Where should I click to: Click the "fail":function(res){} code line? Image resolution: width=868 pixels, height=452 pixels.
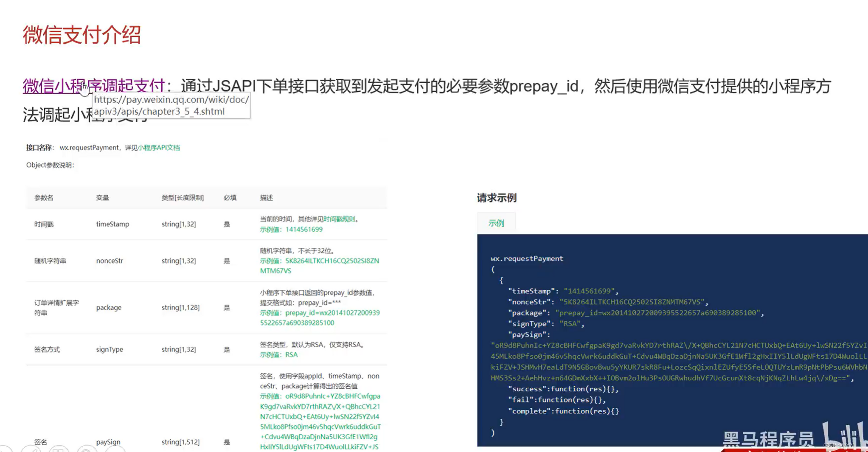click(x=557, y=400)
